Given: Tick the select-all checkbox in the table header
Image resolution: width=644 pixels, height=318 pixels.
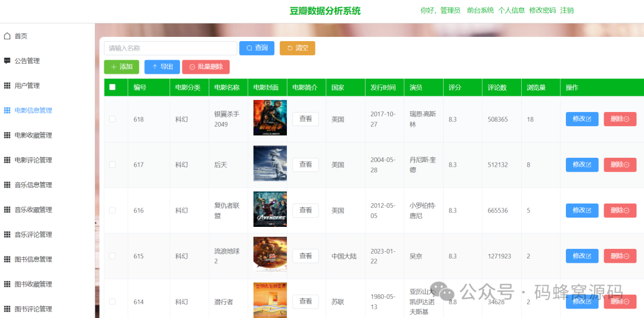Looking at the screenshot, I should click(112, 87).
